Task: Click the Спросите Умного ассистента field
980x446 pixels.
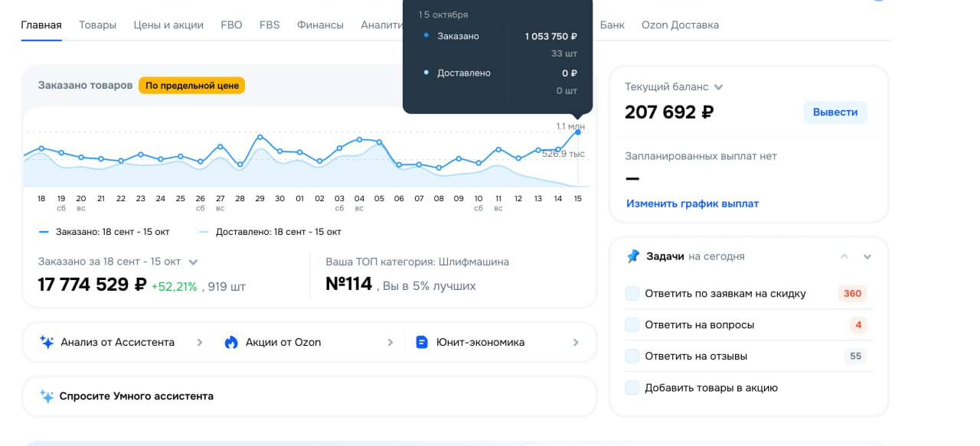Action: [309, 396]
